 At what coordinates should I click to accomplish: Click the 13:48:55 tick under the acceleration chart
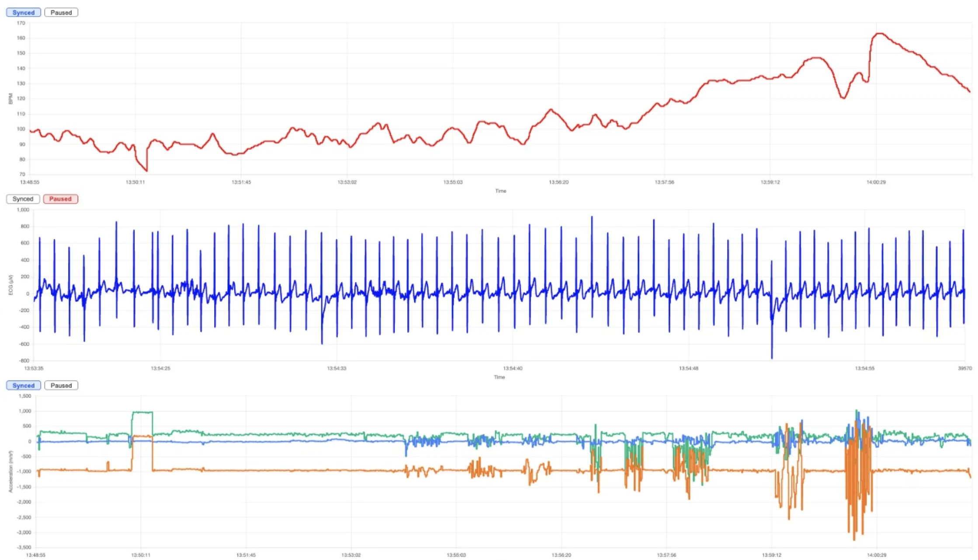tap(36, 555)
